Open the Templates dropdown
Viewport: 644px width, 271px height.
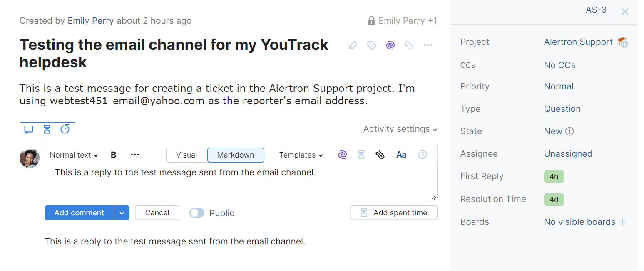301,155
